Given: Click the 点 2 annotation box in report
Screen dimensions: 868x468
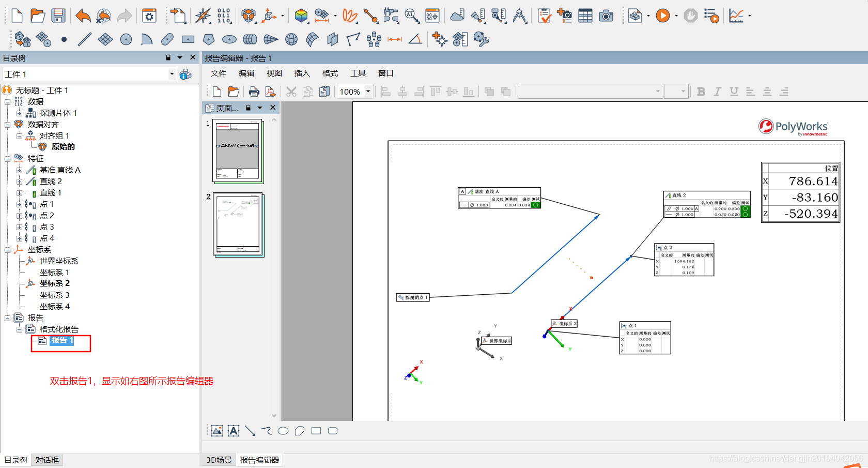Looking at the screenshot, I should [x=684, y=260].
